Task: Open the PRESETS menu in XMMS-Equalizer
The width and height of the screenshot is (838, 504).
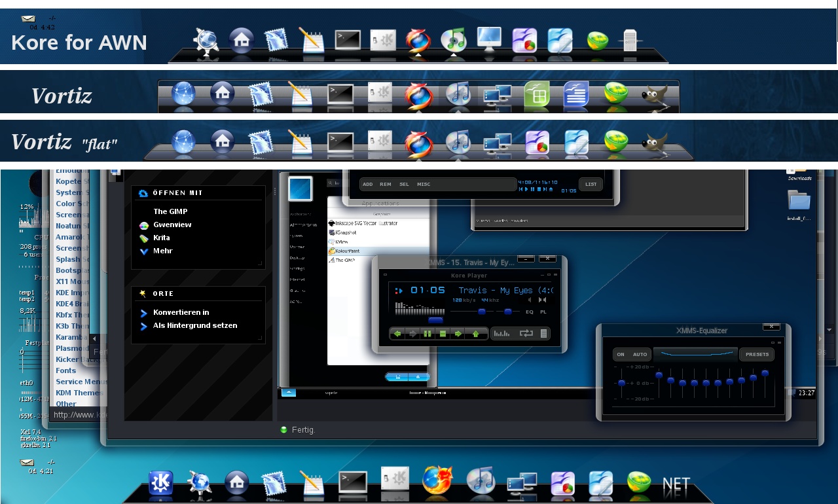Action: pyautogui.click(x=757, y=355)
